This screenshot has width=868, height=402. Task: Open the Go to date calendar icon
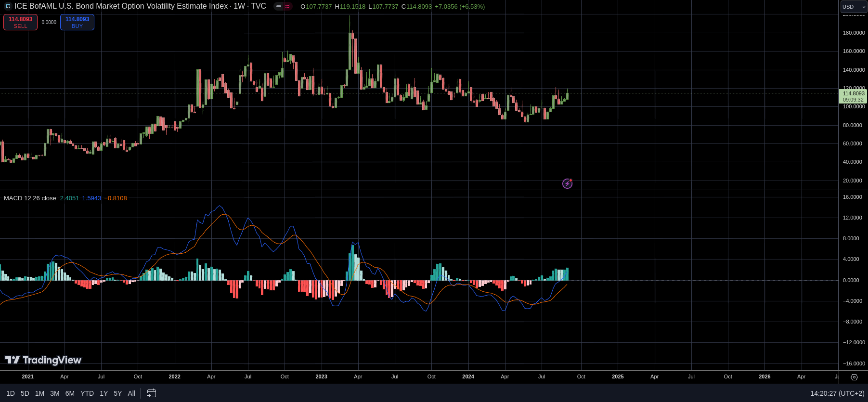pyautogui.click(x=151, y=393)
